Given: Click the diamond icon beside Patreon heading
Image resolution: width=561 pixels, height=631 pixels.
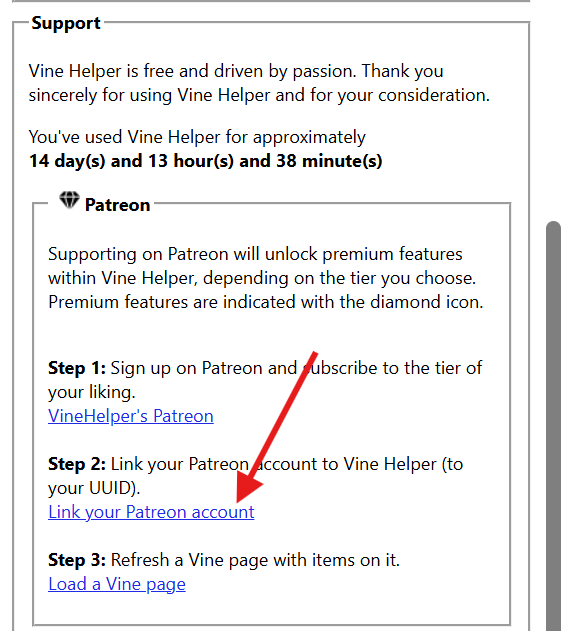Looking at the screenshot, I should (x=69, y=200).
